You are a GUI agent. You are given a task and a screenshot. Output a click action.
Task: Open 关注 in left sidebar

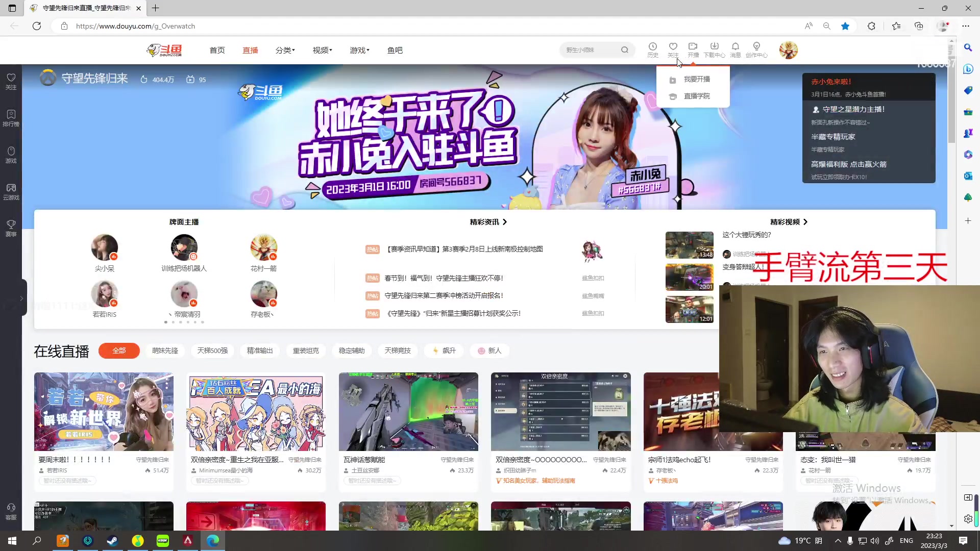point(11,81)
